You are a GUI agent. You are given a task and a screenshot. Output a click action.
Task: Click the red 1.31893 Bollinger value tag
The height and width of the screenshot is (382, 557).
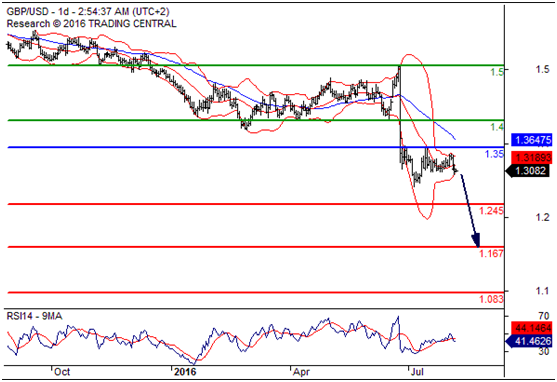[531, 157]
